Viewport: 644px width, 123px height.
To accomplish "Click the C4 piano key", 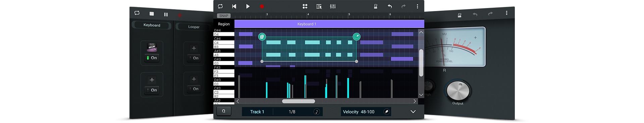I will coord(224,43).
